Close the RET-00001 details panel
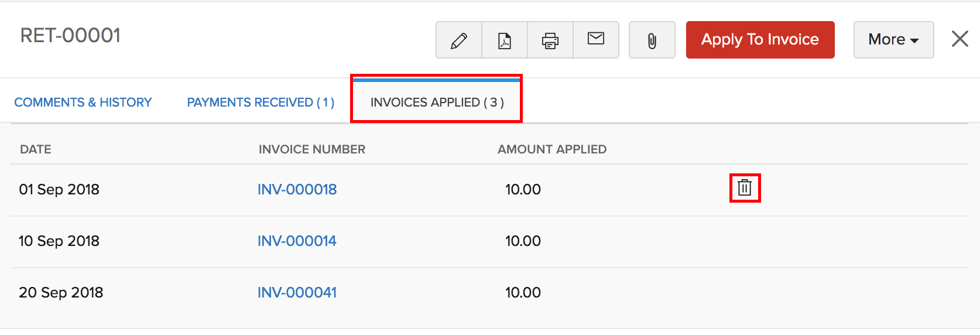This screenshot has height=335, width=980. pos(960,39)
